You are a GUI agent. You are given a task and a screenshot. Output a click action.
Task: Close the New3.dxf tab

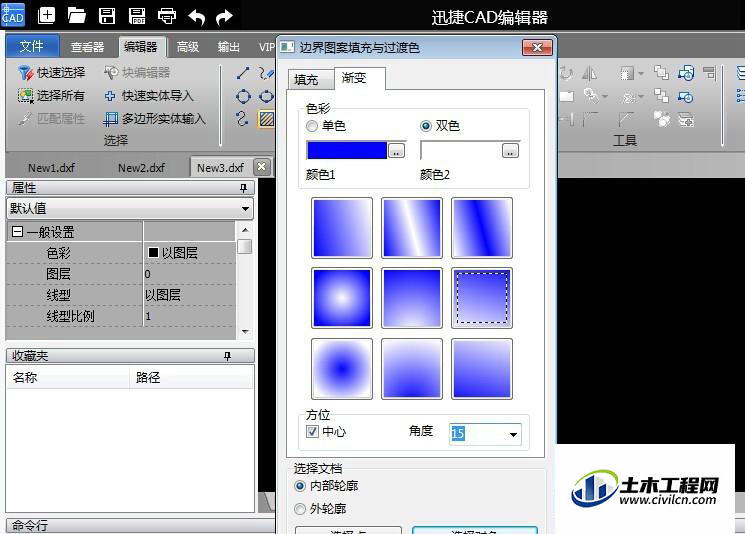click(261, 166)
